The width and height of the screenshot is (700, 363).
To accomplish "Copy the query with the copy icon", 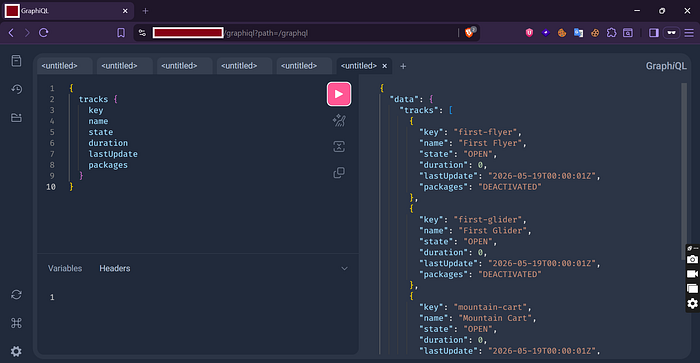I will [339, 172].
